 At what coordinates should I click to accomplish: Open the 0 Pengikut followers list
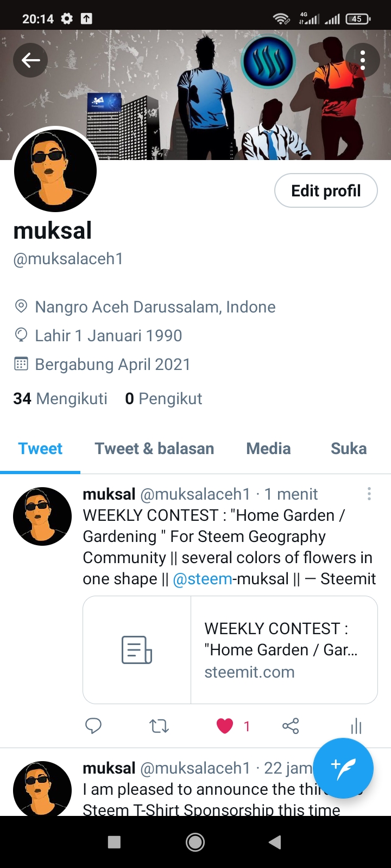point(163,399)
